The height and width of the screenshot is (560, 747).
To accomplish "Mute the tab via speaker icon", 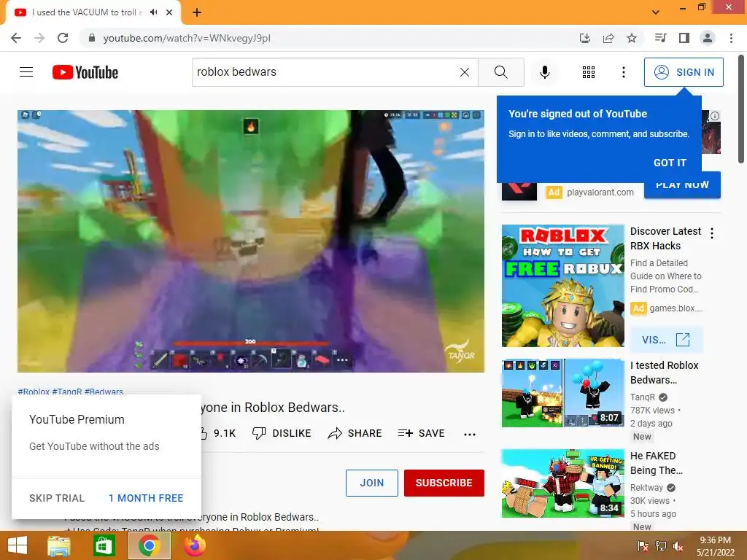I will pos(153,12).
